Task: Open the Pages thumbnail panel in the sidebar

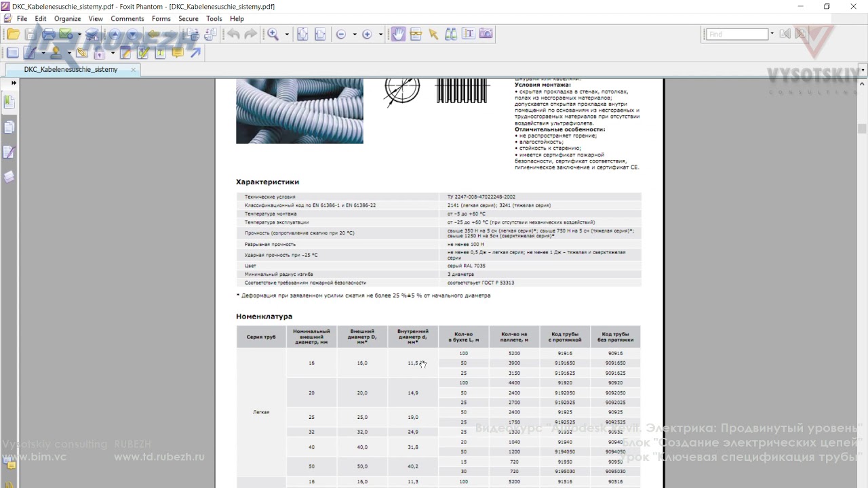Action: (x=9, y=127)
